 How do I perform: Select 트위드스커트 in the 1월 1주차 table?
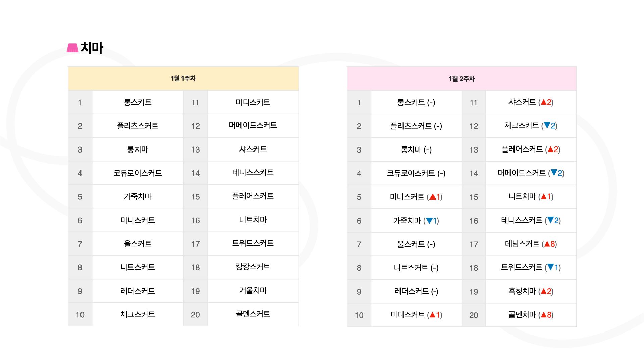pos(253,243)
